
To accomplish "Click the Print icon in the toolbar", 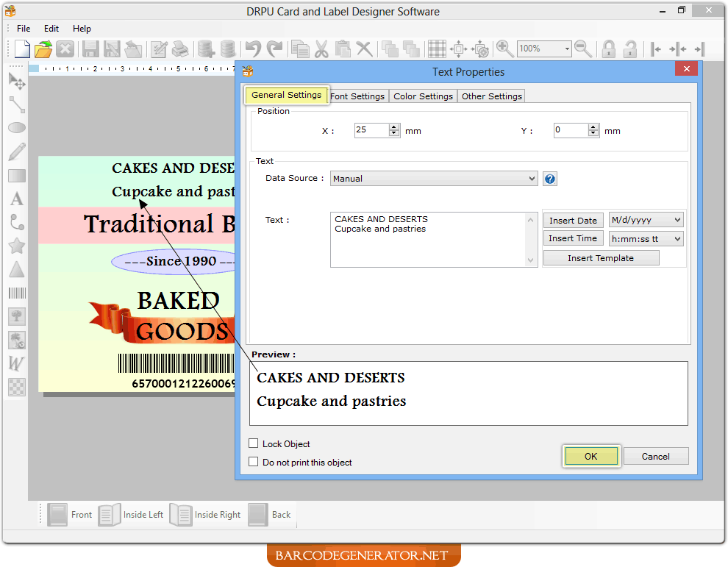I will 180,49.
